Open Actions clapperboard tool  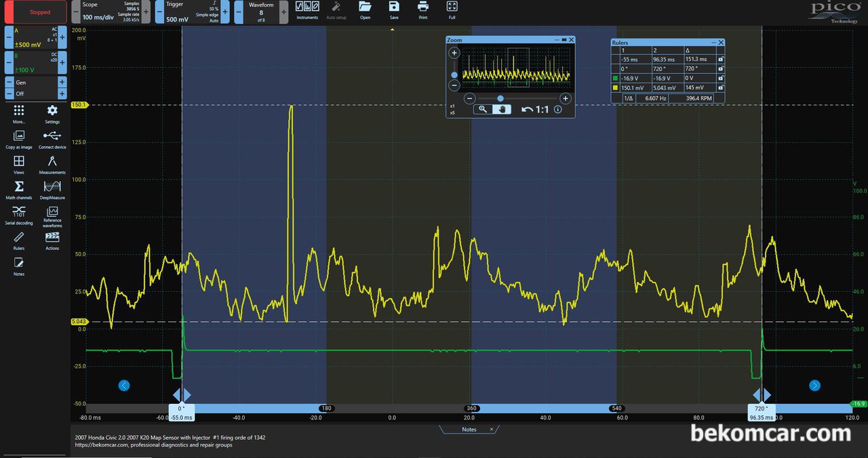click(x=52, y=240)
